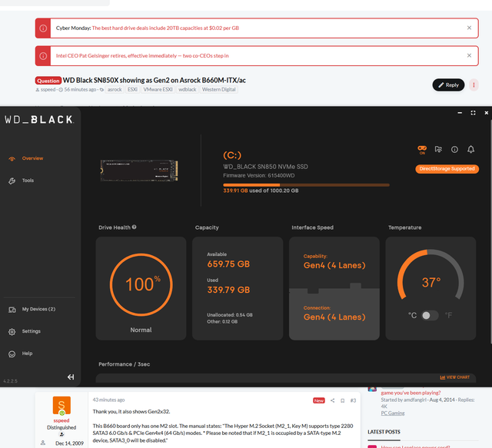
Task: Switch temperature unit with Celsius/Fahrenheit toggle
Action: click(430, 315)
